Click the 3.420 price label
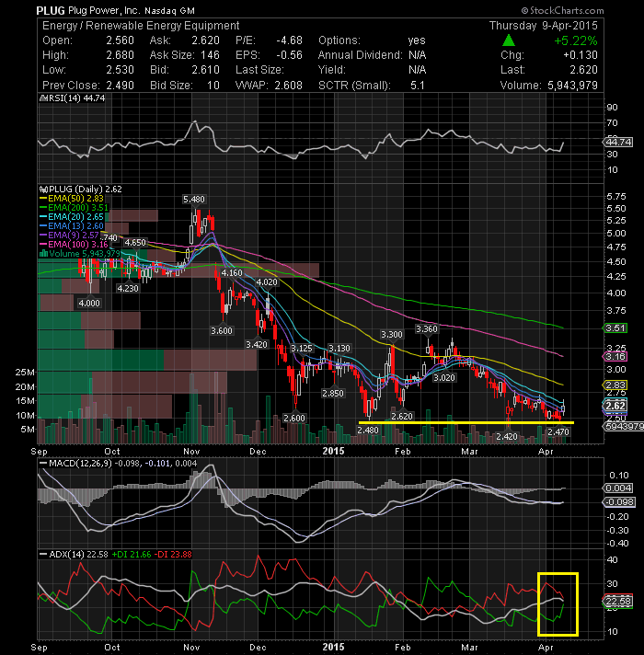Viewport: 644px width, 655px height. click(x=257, y=345)
